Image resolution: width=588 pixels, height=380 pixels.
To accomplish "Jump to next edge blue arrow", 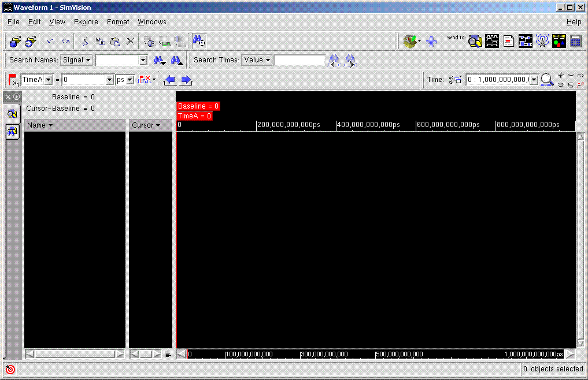I will (x=186, y=80).
